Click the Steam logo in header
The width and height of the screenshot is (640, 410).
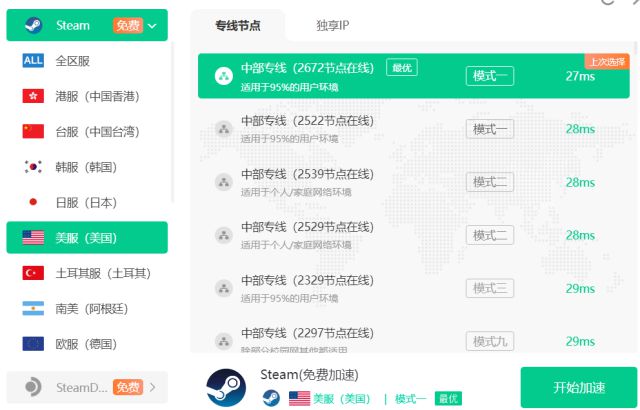(x=33, y=25)
